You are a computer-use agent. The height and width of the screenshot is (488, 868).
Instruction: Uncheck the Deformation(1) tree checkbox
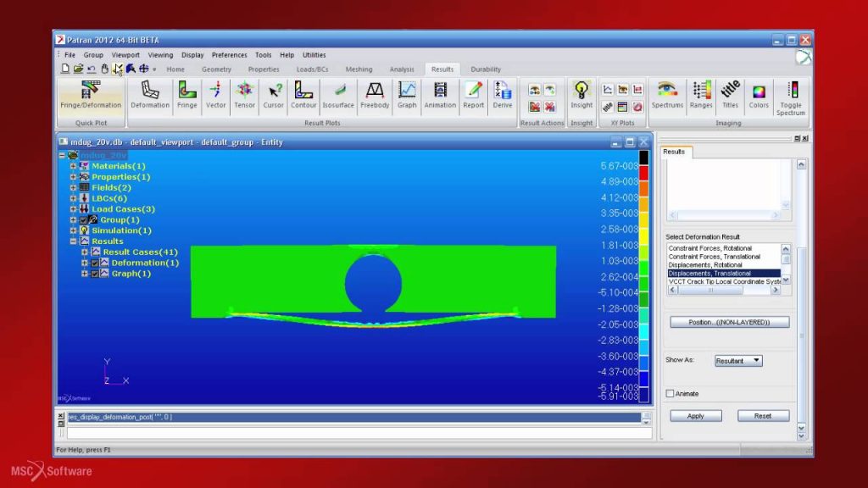click(x=95, y=263)
